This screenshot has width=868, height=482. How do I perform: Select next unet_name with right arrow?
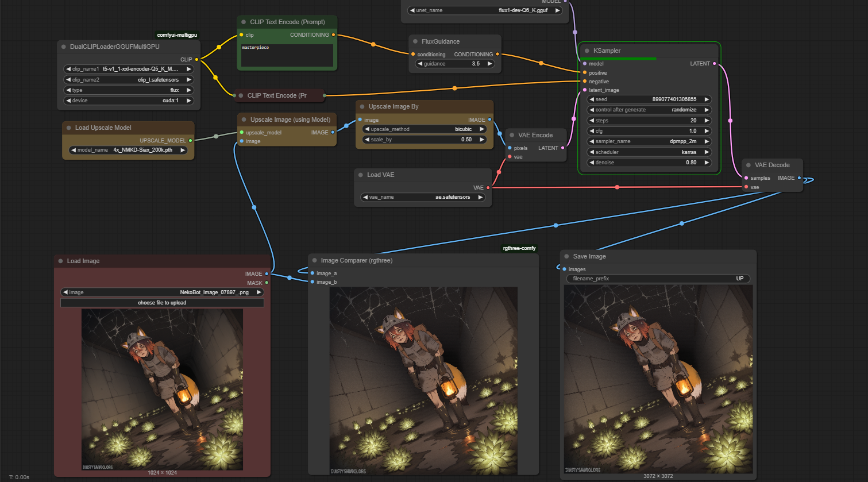click(557, 10)
